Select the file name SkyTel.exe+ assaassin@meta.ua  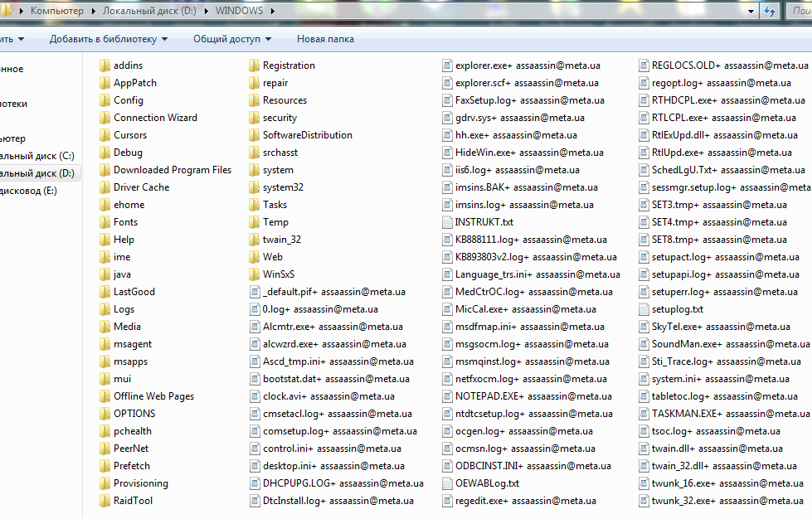(721, 327)
